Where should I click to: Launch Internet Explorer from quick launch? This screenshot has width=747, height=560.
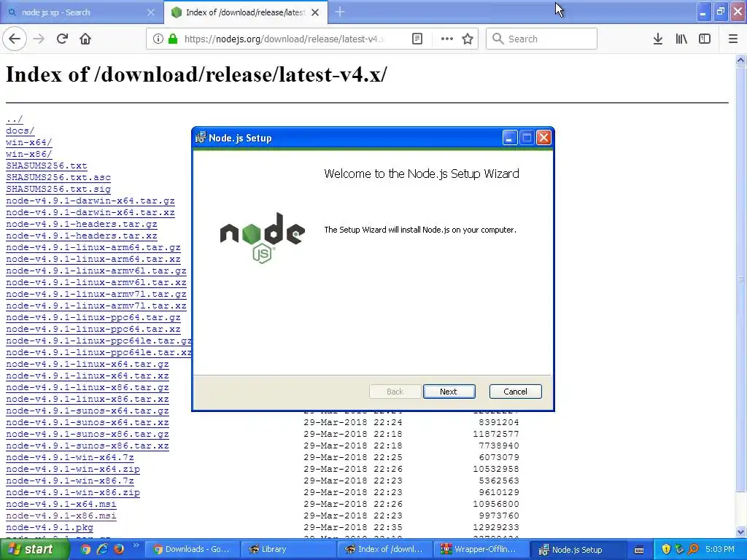point(102,549)
